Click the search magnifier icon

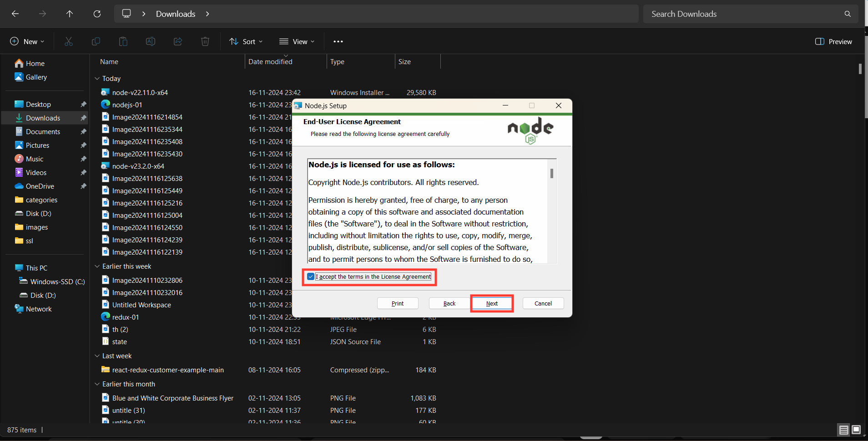point(848,14)
